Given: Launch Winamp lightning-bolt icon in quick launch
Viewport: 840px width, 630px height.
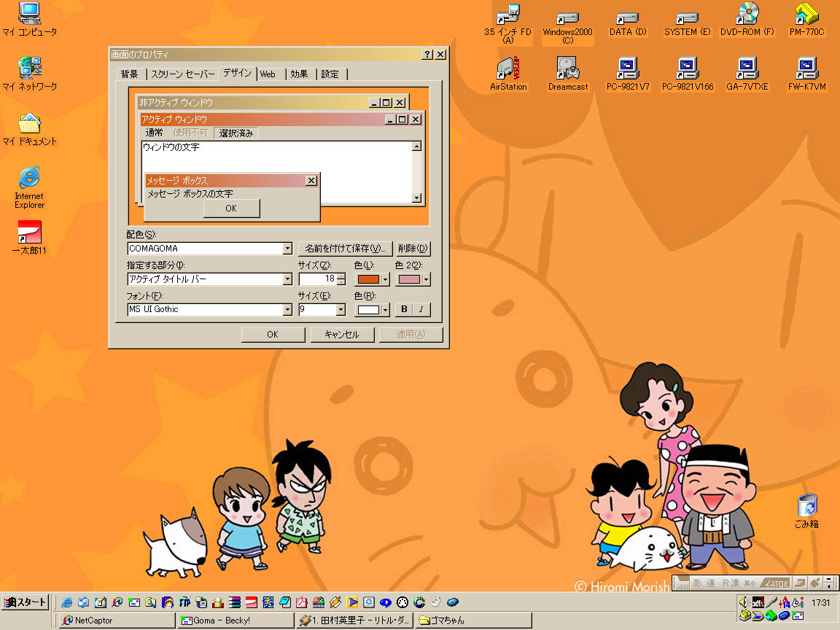Looking at the screenshot, I should pos(335,602).
